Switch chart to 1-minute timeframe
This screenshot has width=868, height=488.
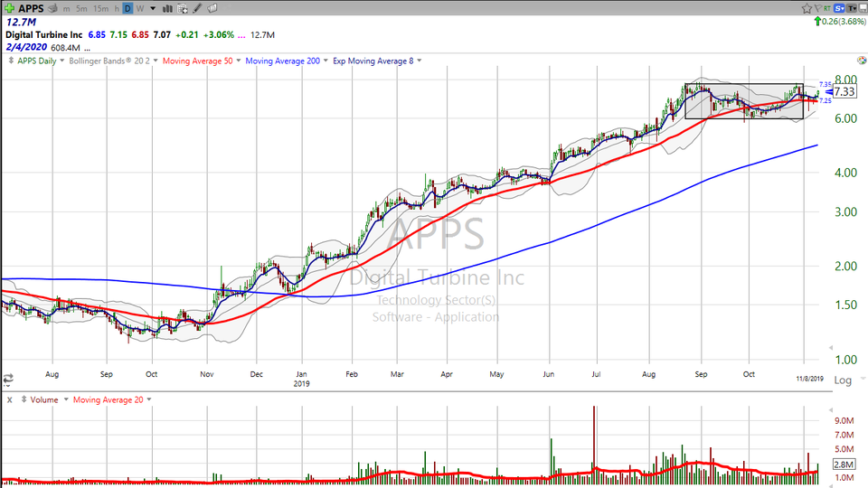point(66,9)
